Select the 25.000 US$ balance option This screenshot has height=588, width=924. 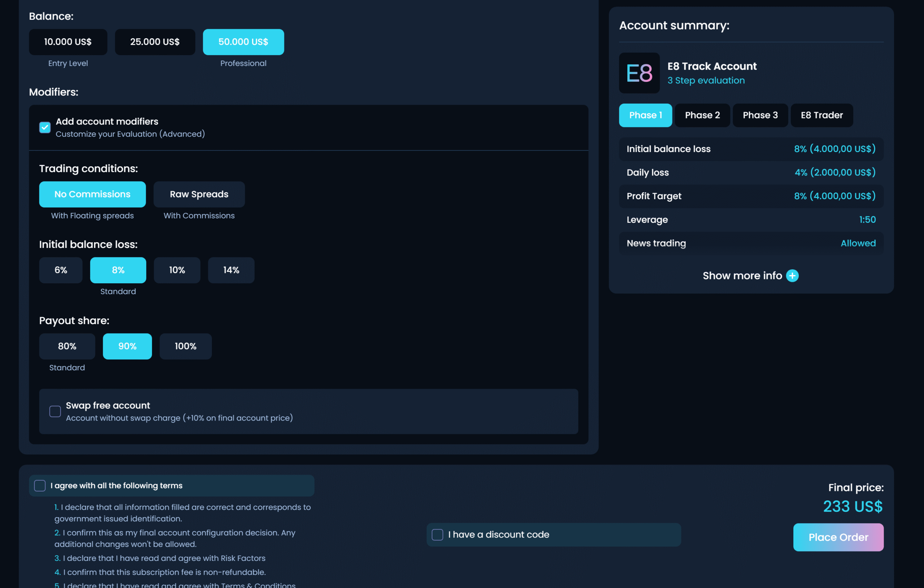[x=155, y=42]
